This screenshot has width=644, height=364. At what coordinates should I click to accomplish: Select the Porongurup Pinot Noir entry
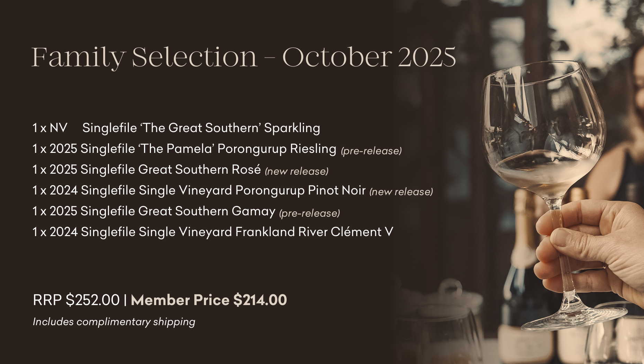click(x=223, y=190)
